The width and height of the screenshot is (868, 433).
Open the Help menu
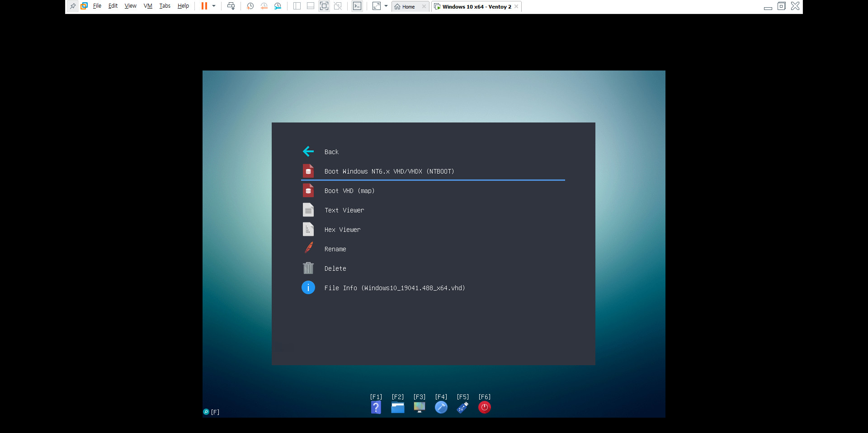point(183,6)
